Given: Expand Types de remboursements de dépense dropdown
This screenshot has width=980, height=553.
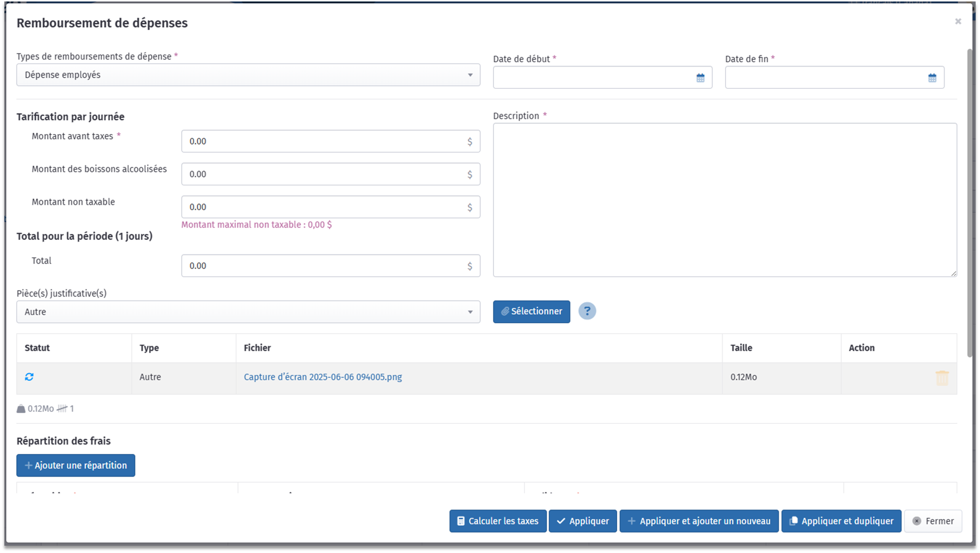Looking at the screenshot, I should (248, 75).
